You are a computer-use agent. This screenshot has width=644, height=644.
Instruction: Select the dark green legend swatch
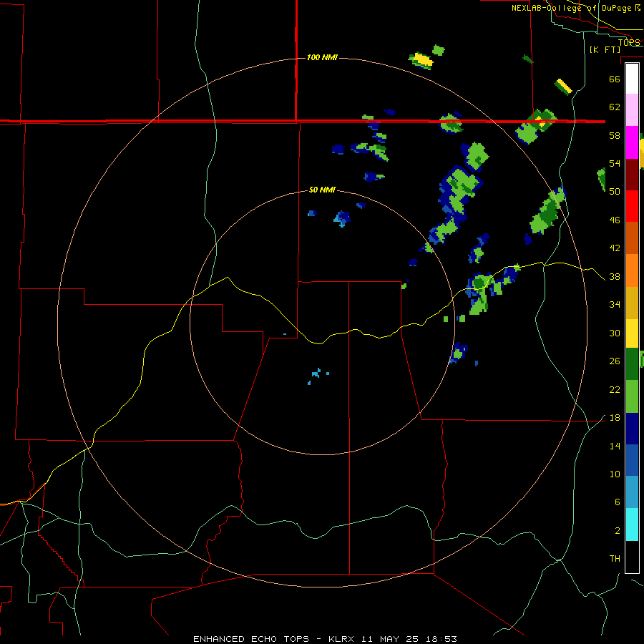click(632, 364)
